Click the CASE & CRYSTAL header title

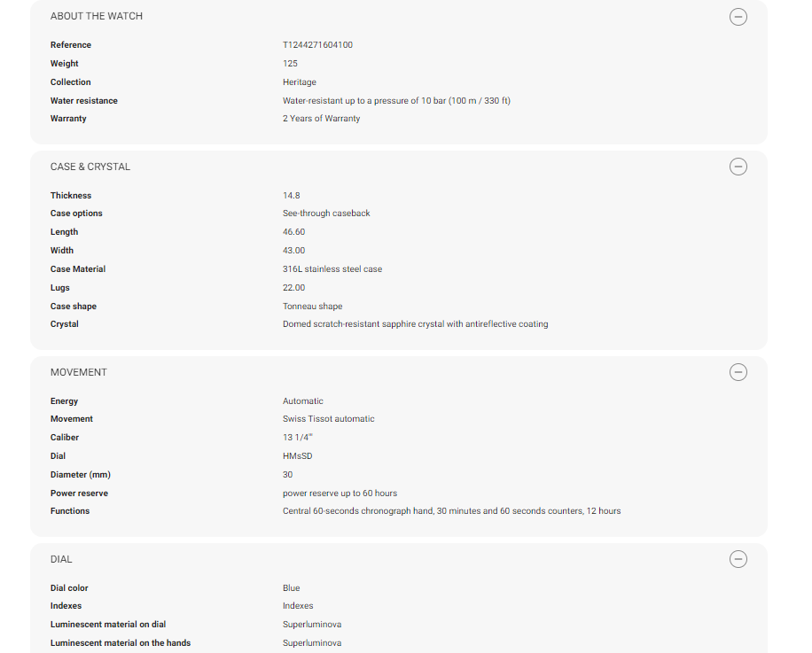[90, 167]
